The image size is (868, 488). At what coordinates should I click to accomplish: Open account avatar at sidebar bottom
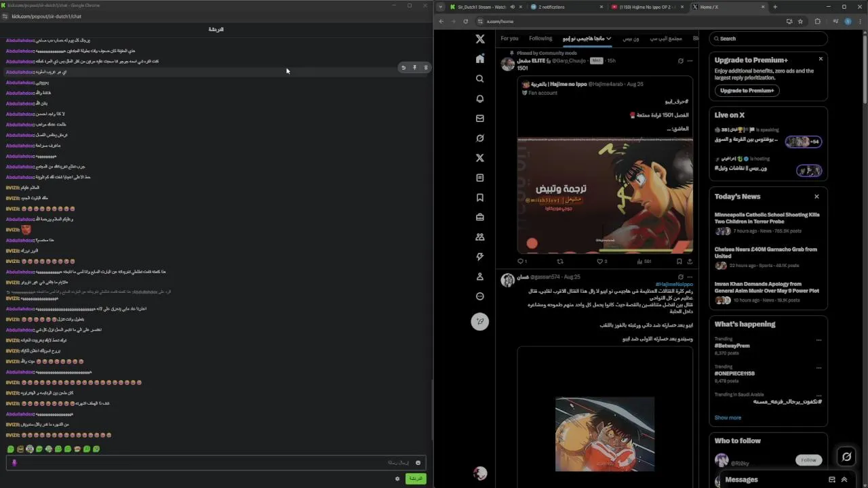479,473
